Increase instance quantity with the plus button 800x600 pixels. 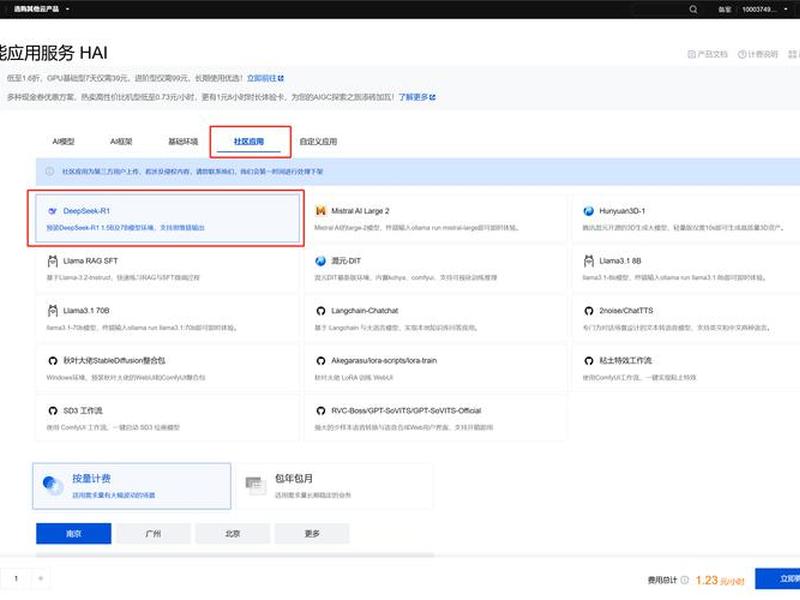click(41, 579)
